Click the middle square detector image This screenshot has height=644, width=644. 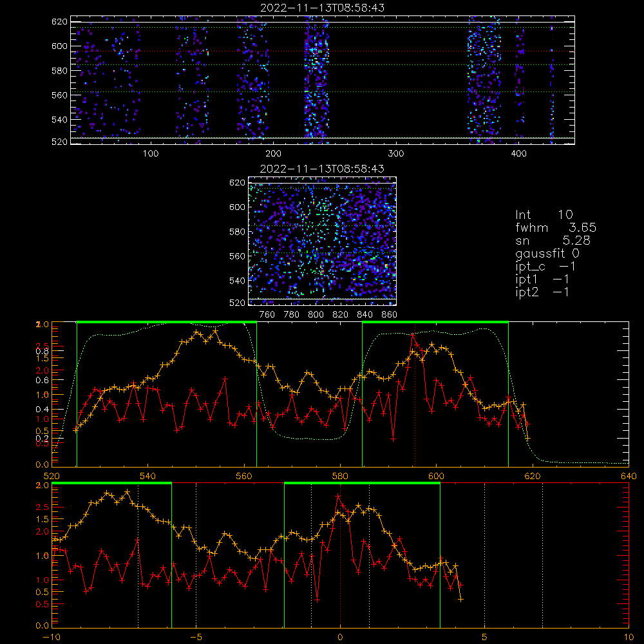click(x=323, y=241)
